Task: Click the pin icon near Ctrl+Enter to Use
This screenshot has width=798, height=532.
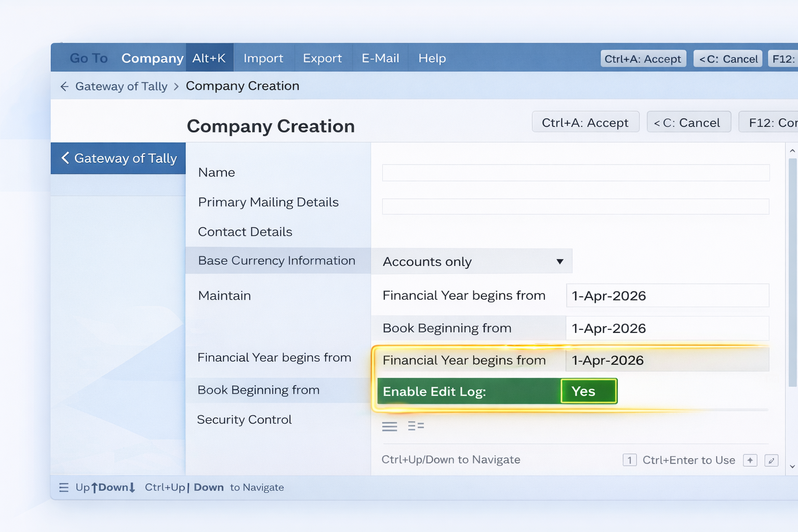Action: pos(750,460)
